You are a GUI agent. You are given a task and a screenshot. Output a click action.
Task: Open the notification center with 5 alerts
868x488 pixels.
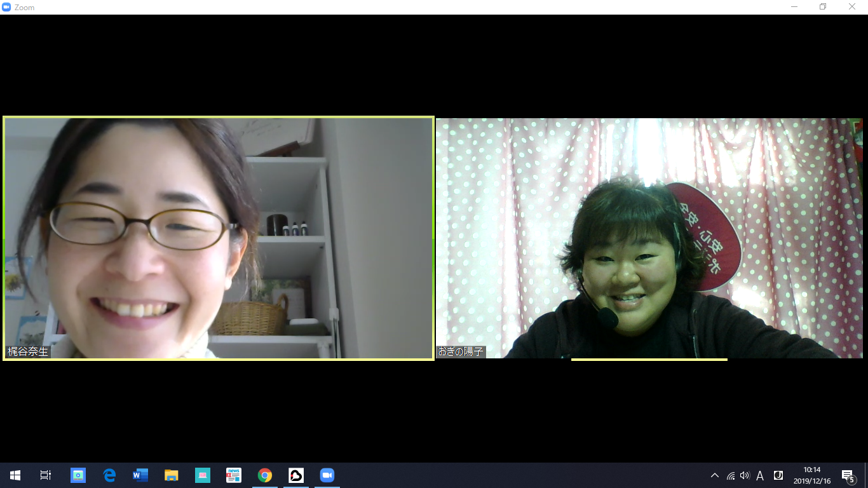(848, 476)
